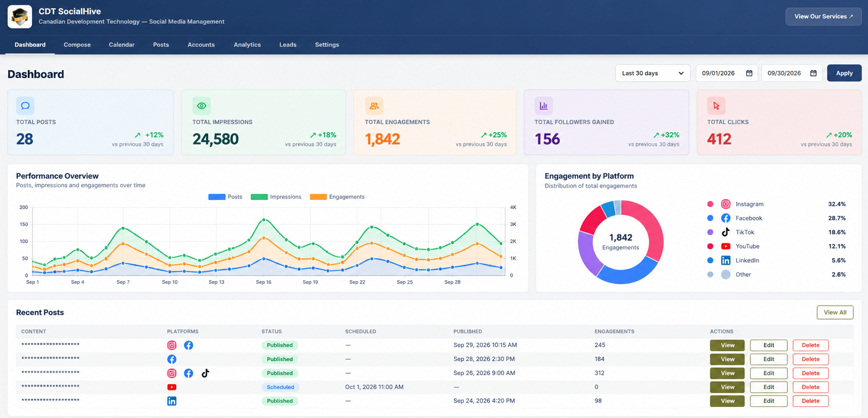868x418 pixels.
Task: Open the Accounts tab
Action: coord(201,45)
